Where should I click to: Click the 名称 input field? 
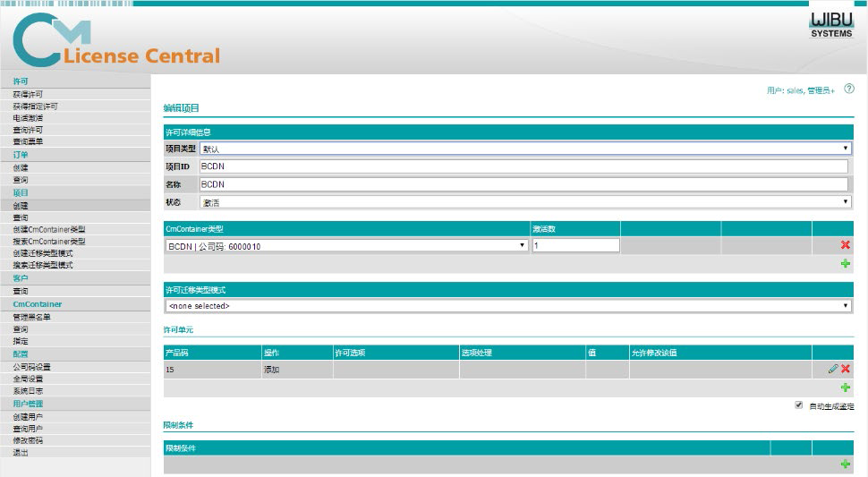coord(523,184)
